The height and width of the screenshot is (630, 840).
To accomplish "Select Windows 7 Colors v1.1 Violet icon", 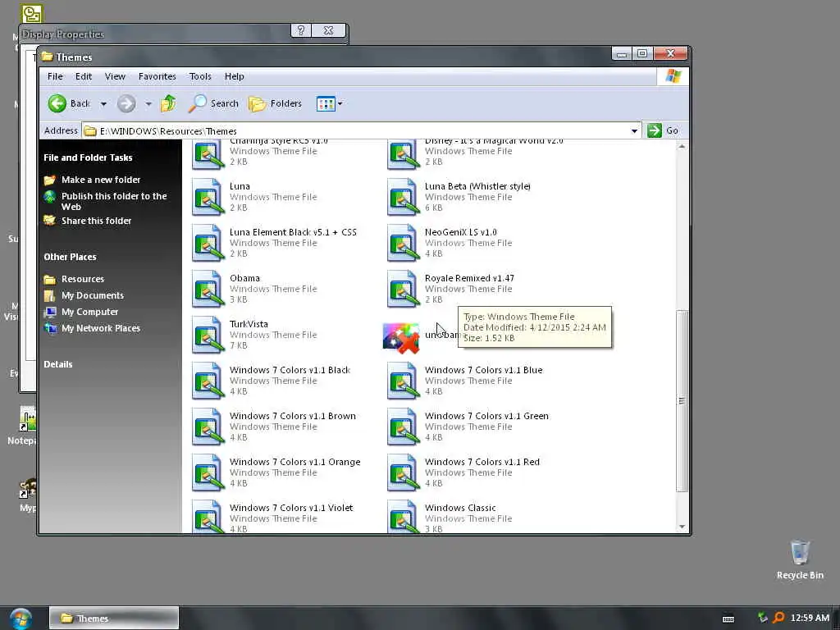I will [x=208, y=517].
